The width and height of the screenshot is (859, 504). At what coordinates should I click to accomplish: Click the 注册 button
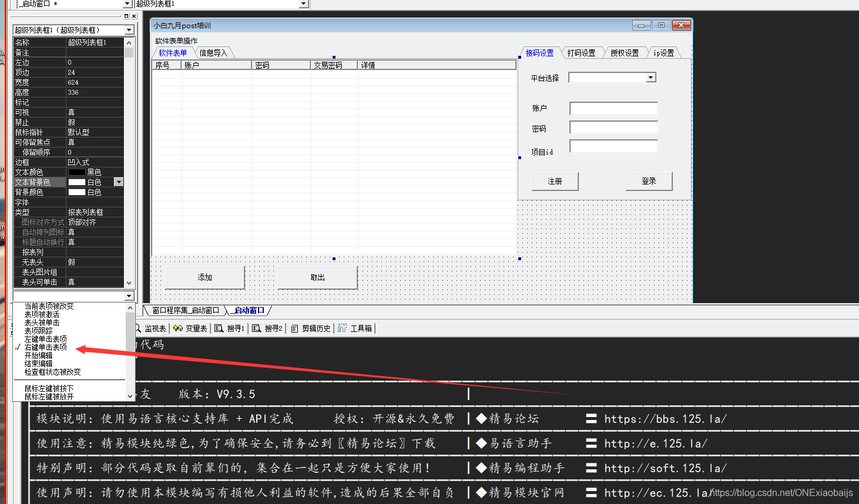[x=555, y=181]
